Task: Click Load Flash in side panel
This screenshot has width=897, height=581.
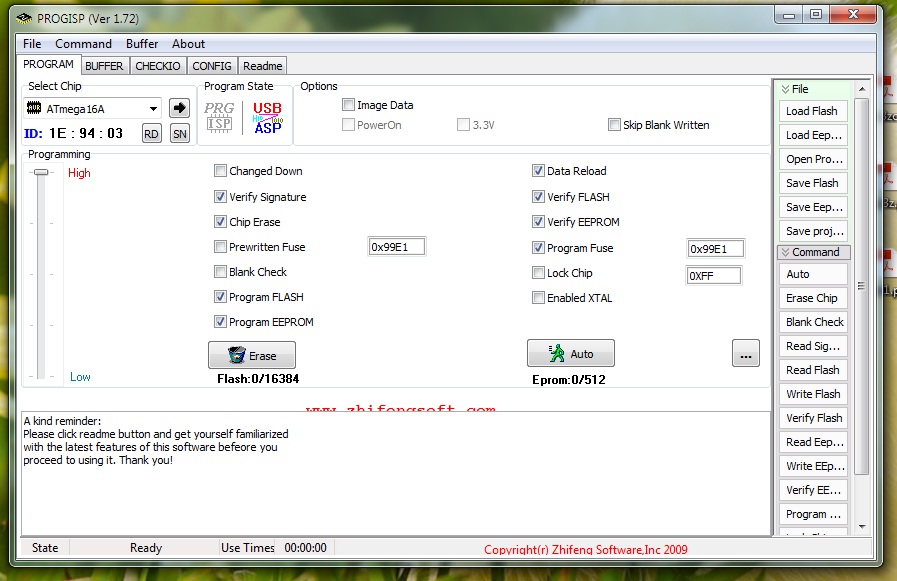Action: (x=813, y=111)
